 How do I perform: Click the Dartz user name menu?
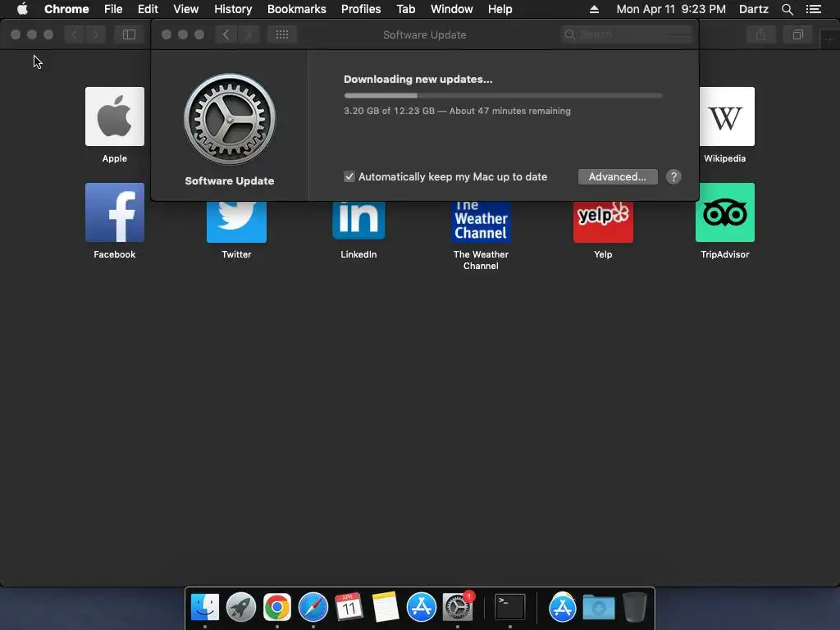753,9
